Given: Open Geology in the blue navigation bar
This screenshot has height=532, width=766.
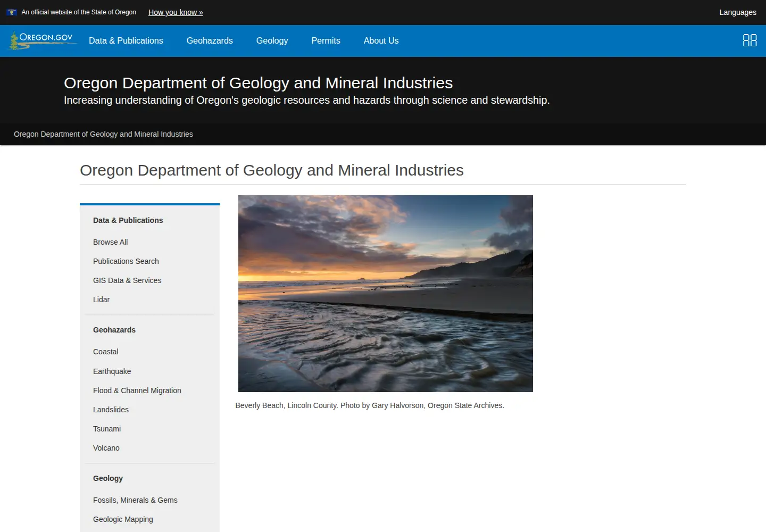Looking at the screenshot, I should (x=272, y=40).
